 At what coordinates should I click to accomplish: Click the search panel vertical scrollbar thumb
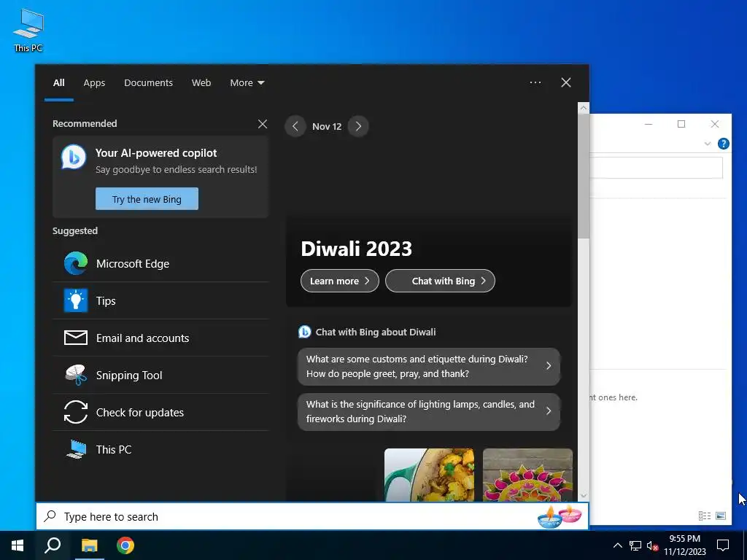(x=584, y=176)
